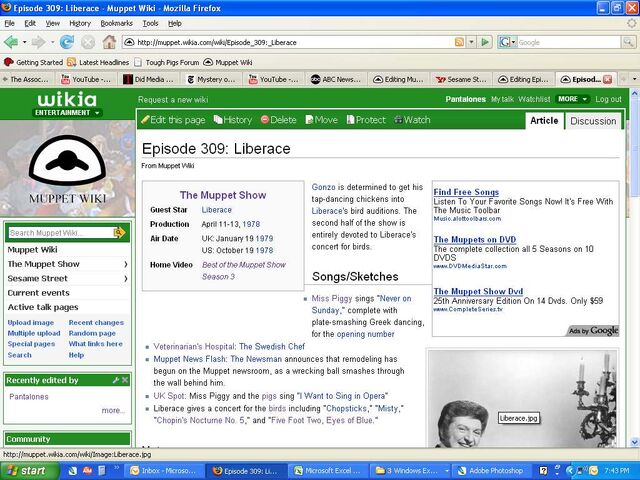Open Adobe Photoshop from the taskbar

(491, 471)
